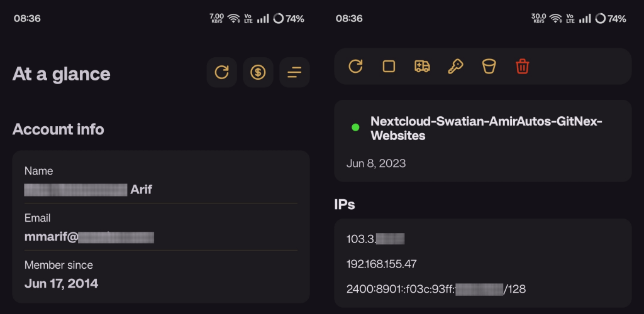Tap the private IP 192.168.155.47
This screenshot has width=644, height=314.
click(x=381, y=264)
